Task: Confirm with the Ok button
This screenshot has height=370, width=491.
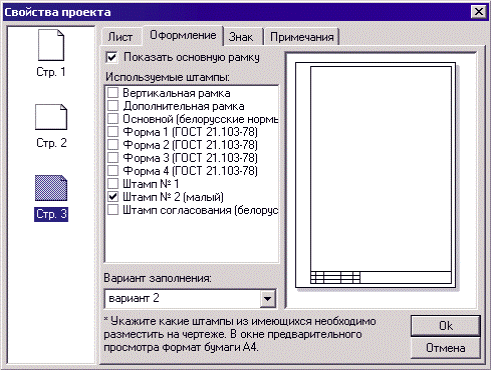Action: pos(446,326)
